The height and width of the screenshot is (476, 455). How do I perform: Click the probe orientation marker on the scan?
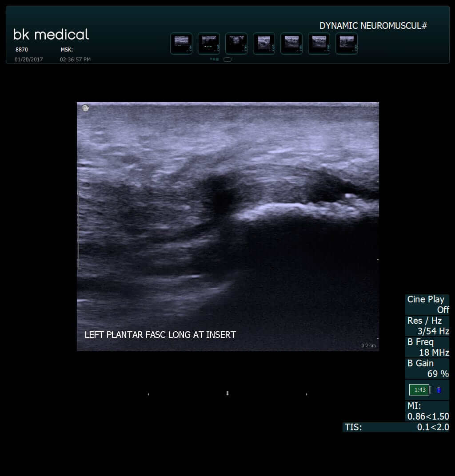[85, 108]
